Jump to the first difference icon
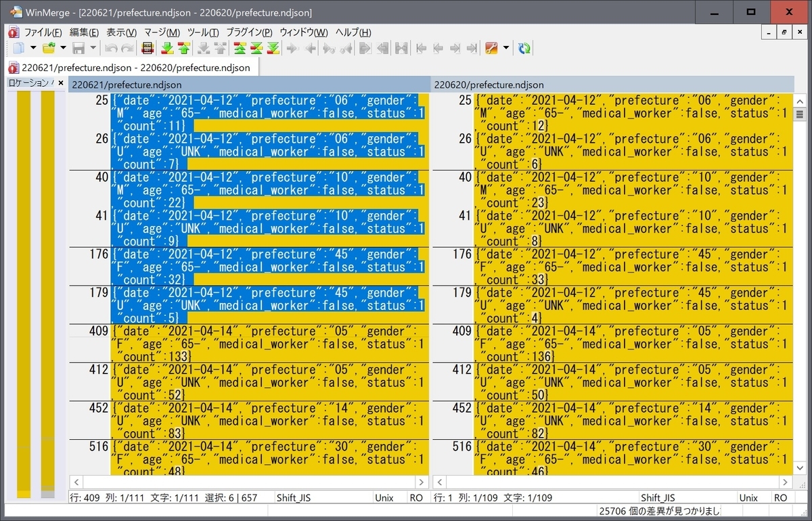 click(240, 48)
